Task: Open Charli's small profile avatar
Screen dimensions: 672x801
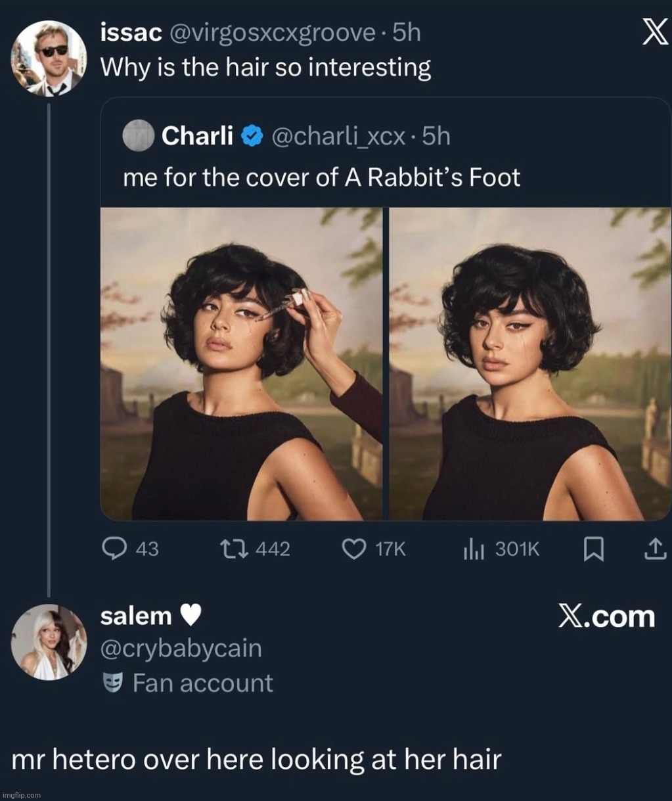Action: click(138, 136)
